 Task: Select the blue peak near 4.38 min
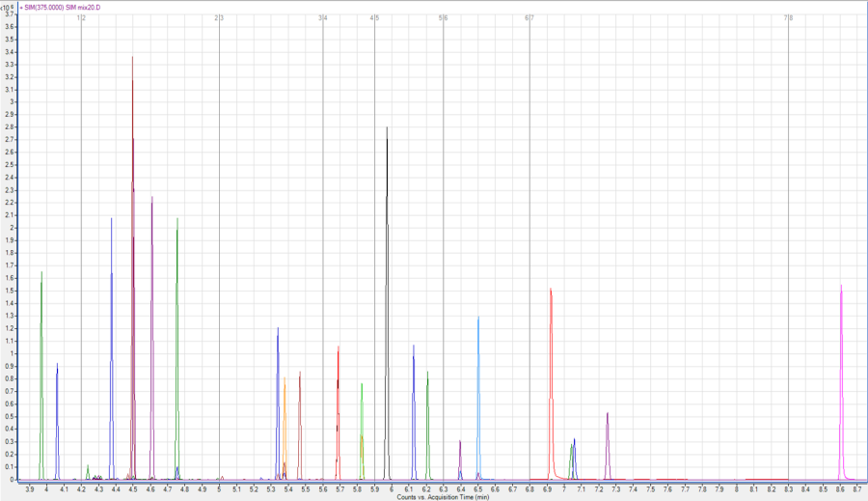(111, 348)
